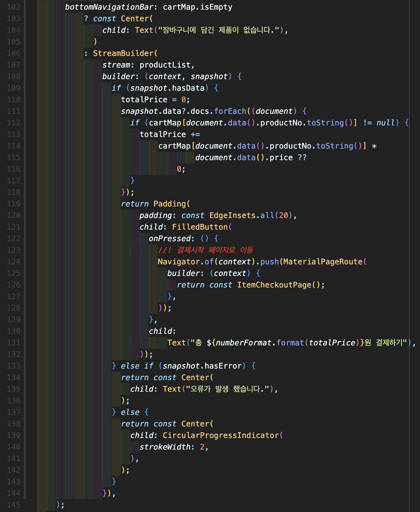The height and width of the screenshot is (512, 420).
Task: Click the StreamBuilder( widget name
Action: tap(125, 53)
